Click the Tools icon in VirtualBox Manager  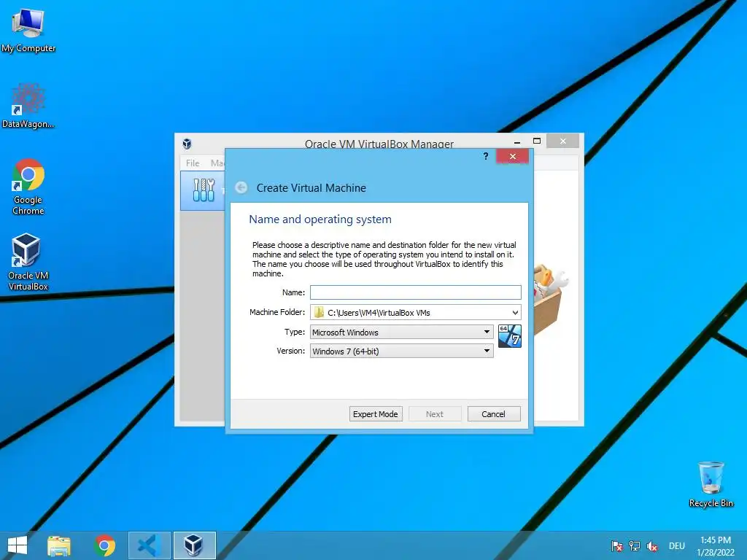coord(204,190)
